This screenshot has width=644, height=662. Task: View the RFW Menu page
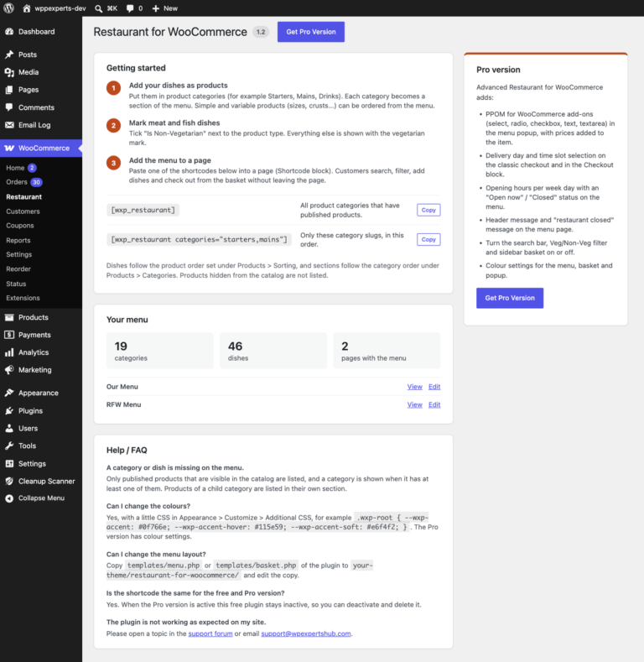coord(414,404)
